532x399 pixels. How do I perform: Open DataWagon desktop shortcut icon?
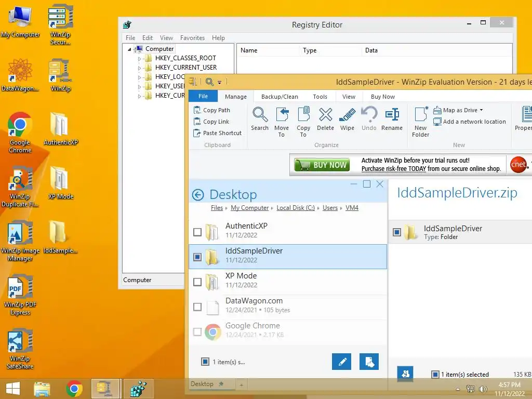tap(20, 75)
